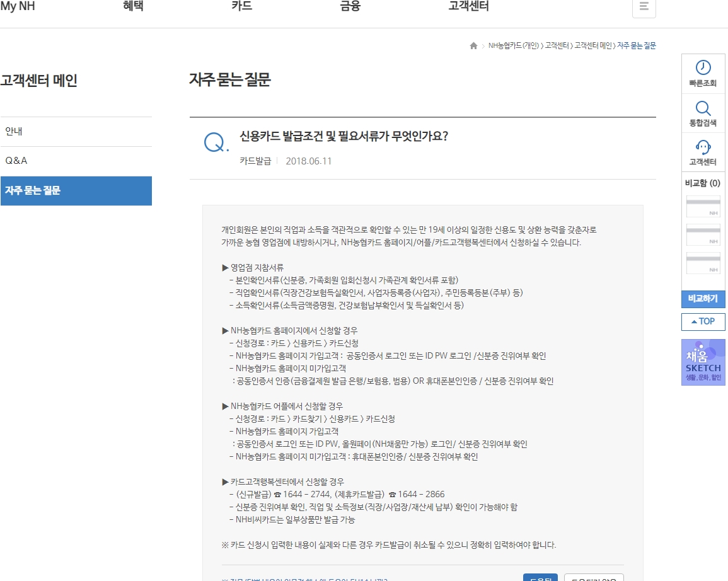
Task: Open the 혜택 menu
Action: click(133, 6)
